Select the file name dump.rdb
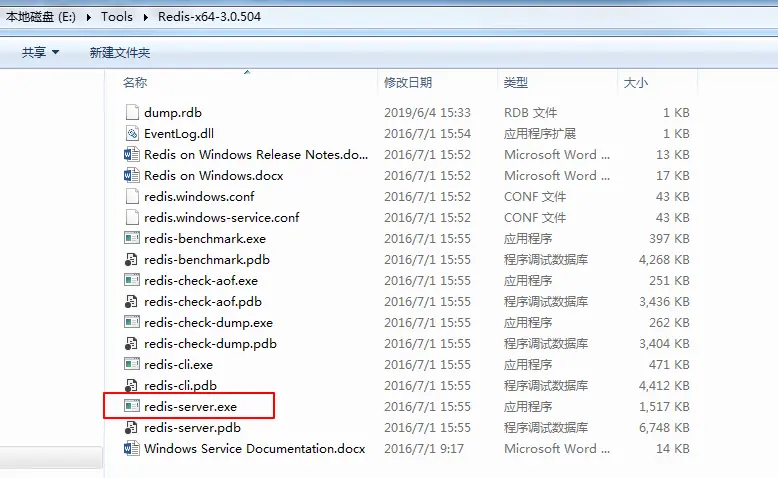This screenshot has width=778, height=478. tap(173, 113)
